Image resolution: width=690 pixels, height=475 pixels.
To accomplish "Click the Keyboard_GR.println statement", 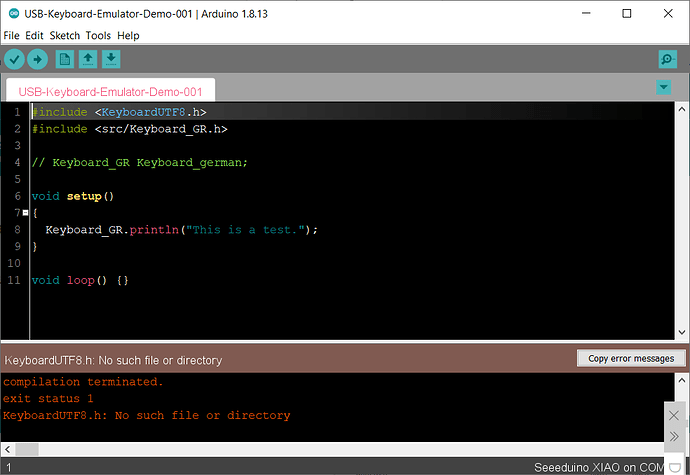I will point(181,229).
